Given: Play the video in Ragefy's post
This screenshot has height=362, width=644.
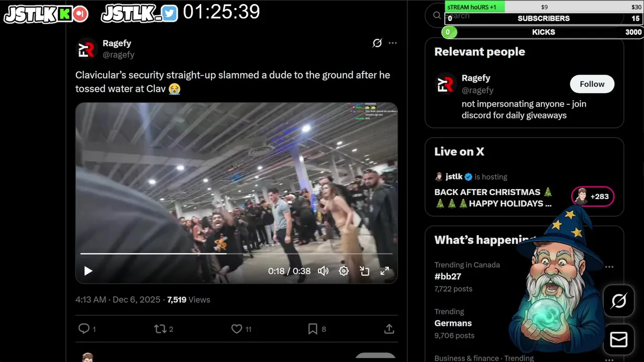Looking at the screenshot, I should [x=88, y=271].
